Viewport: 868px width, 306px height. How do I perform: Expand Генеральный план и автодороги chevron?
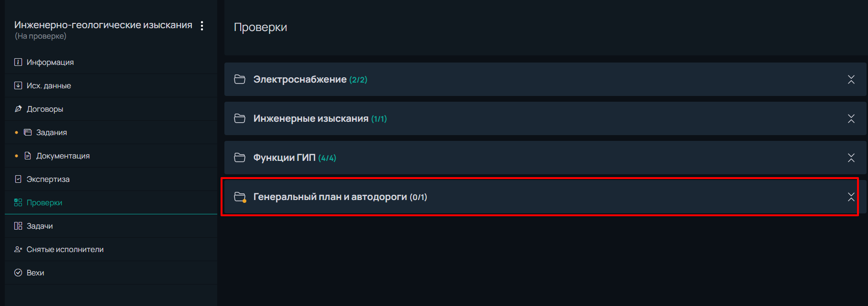pyautogui.click(x=851, y=197)
